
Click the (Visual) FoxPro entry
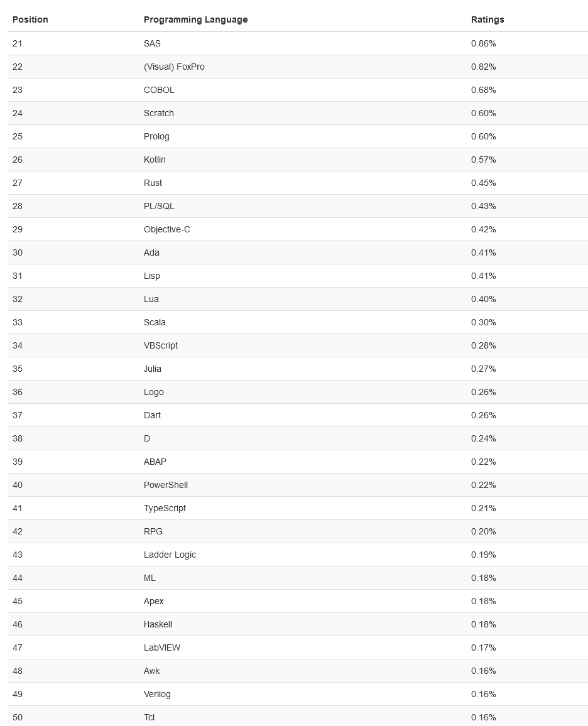pyautogui.click(x=174, y=67)
